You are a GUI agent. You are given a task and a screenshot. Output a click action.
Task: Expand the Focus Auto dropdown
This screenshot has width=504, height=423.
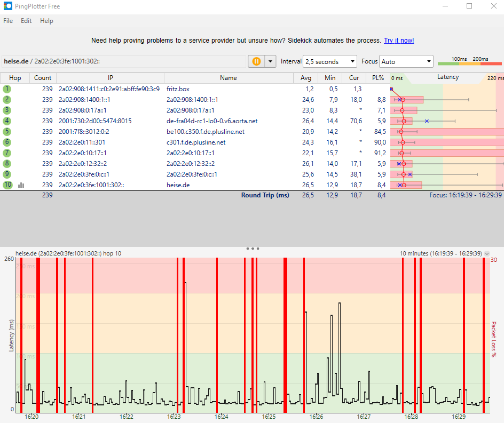[x=406, y=61]
